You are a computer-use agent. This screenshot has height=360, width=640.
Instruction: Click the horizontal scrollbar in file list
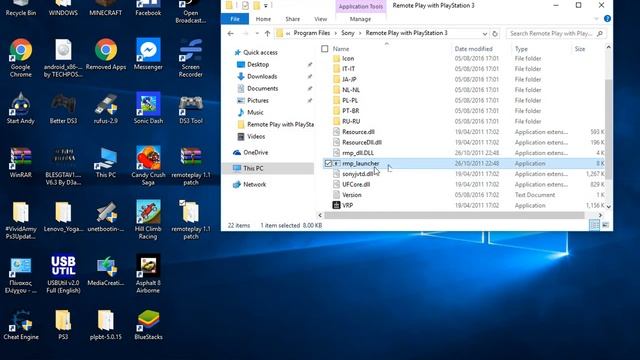454,215
